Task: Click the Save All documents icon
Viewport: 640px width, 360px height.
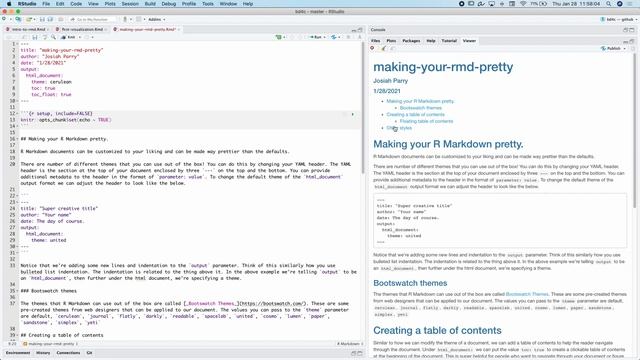Action: pos(50,19)
